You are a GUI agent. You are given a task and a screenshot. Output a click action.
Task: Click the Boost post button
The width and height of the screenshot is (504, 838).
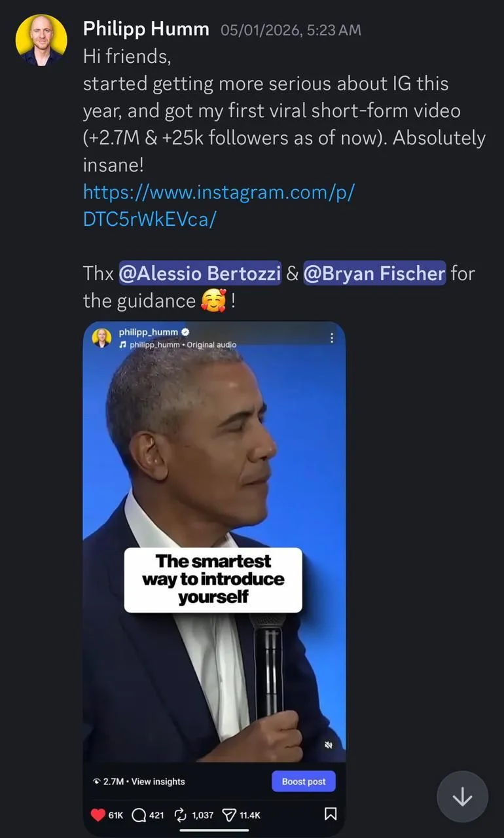click(303, 781)
